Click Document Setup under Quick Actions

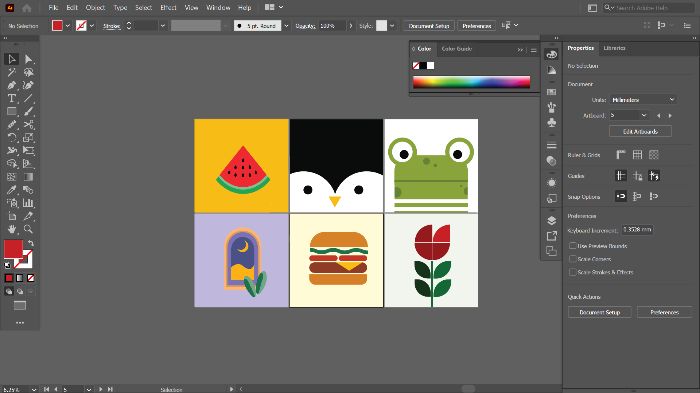[x=600, y=312]
